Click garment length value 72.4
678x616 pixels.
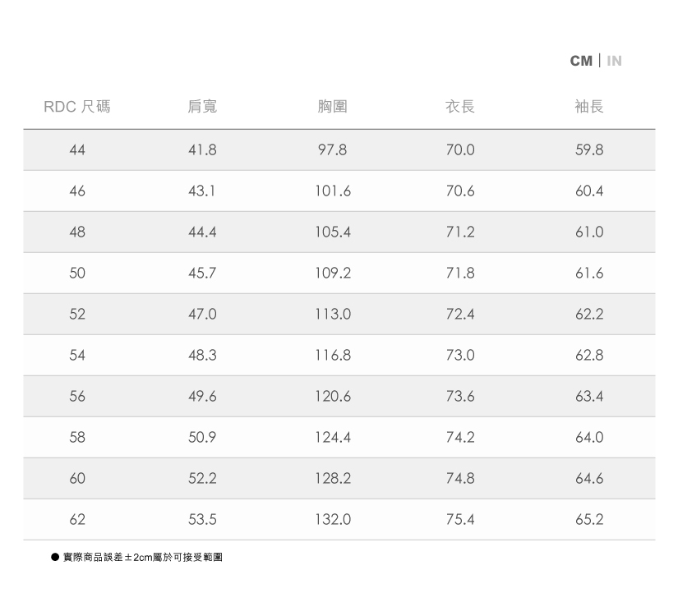coord(460,315)
